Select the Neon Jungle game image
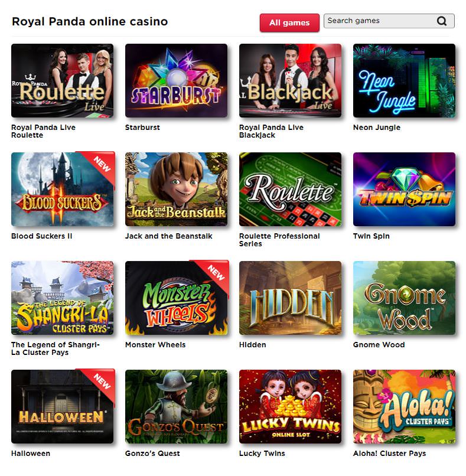 click(404, 81)
